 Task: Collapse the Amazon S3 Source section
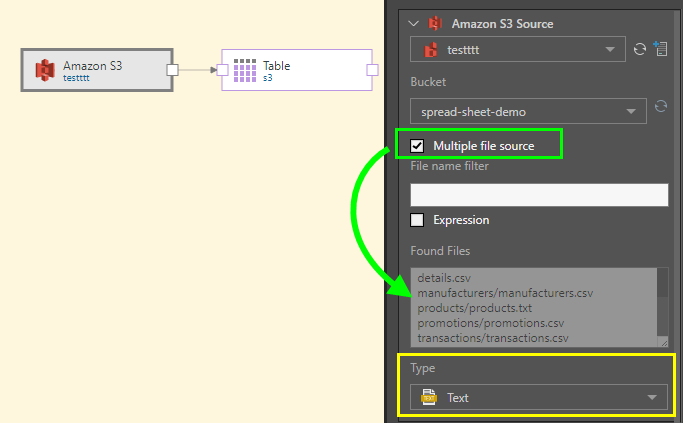point(411,23)
